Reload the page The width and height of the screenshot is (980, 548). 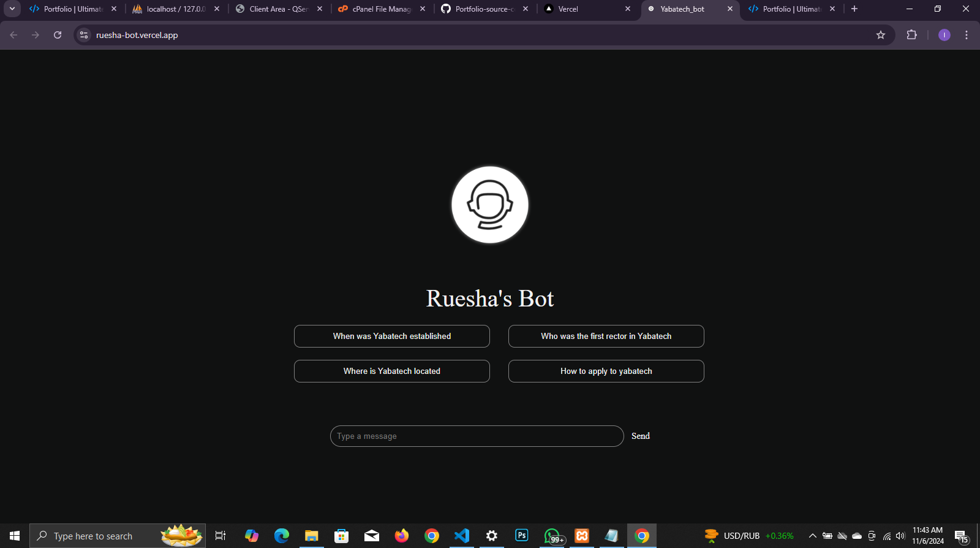58,35
